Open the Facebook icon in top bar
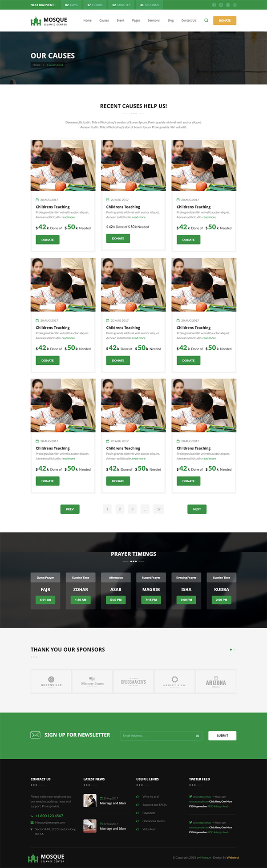 [214, 5]
